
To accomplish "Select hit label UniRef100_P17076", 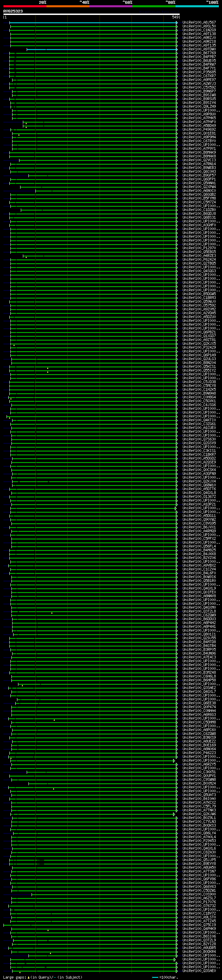I will click(x=199, y=902).
